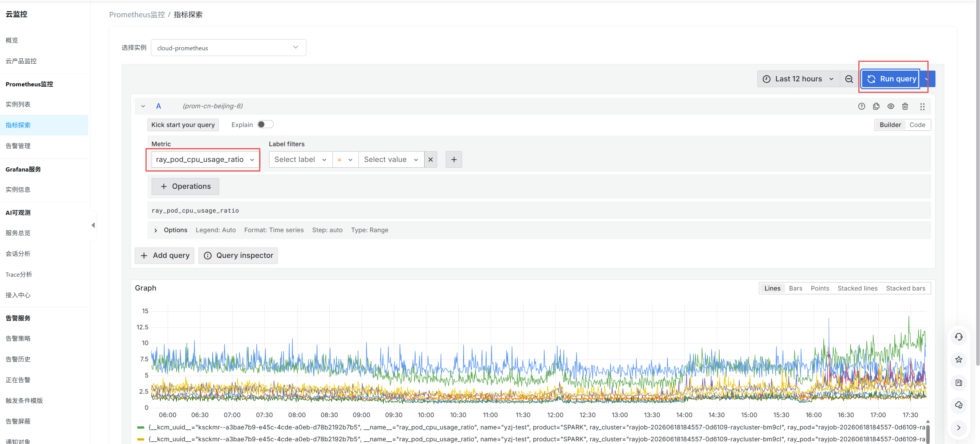Open 接入中心 in the sidebar
Image resolution: width=980 pixels, height=444 pixels.
tap(18, 295)
